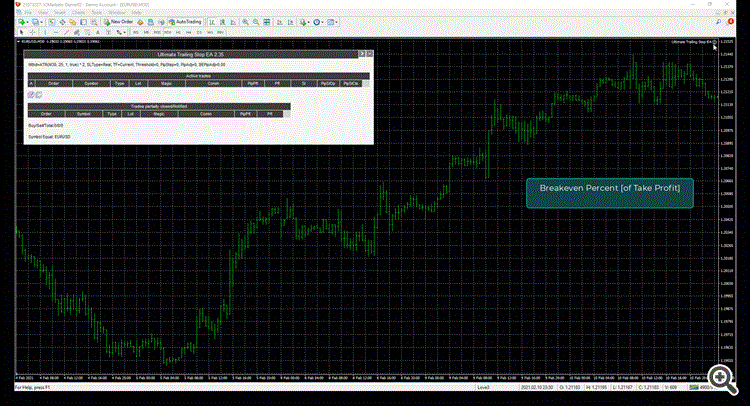Click the Active trades section header

tap(199, 76)
